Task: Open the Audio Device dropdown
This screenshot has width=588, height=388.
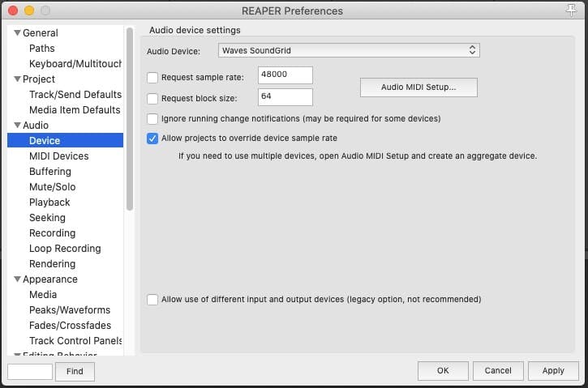Action: pyautogui.click(x=349, y=50)
